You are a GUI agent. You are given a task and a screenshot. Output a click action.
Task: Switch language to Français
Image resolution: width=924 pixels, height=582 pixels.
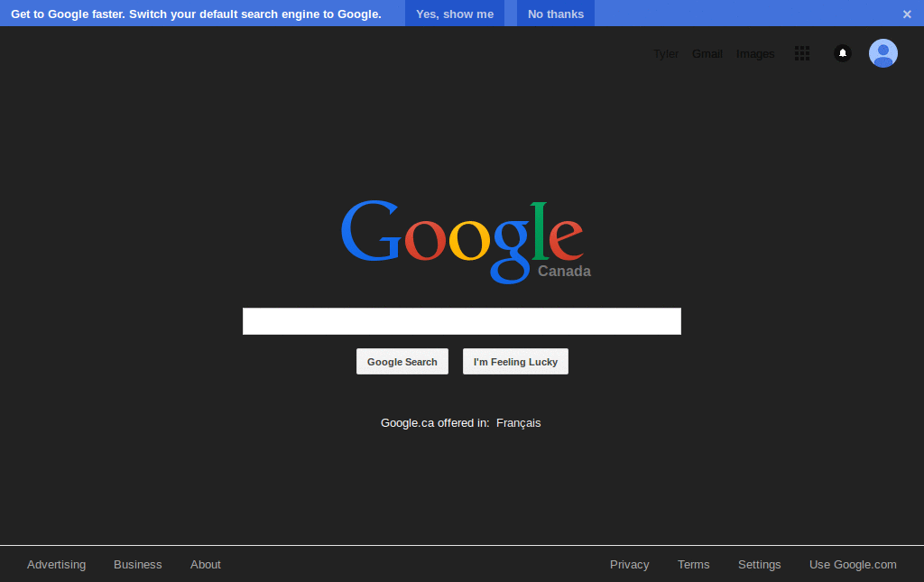click(519, 423)
